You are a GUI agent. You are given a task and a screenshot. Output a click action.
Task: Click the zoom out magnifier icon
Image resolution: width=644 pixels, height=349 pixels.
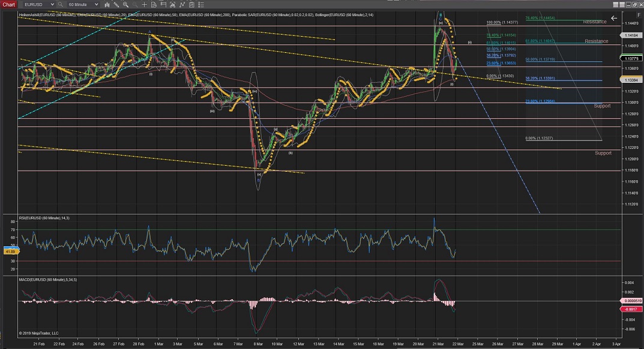pyautogui.click(x=135, y=4)
